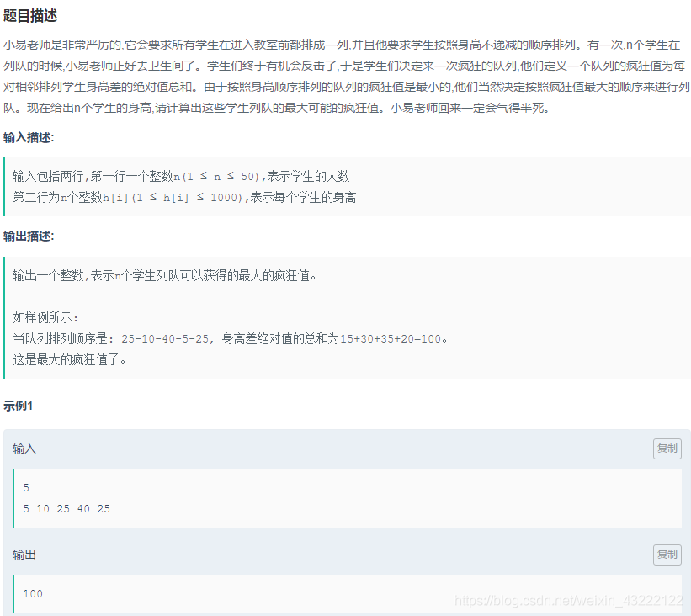Click the text 这是最大的疯狂值了

tap(69, 359)
